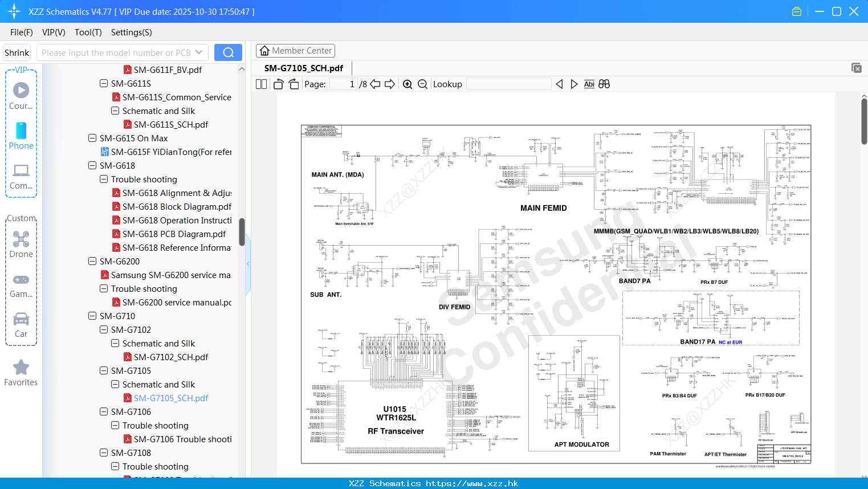
Task: Click the binoculars search icon
Action: [604, 84]
